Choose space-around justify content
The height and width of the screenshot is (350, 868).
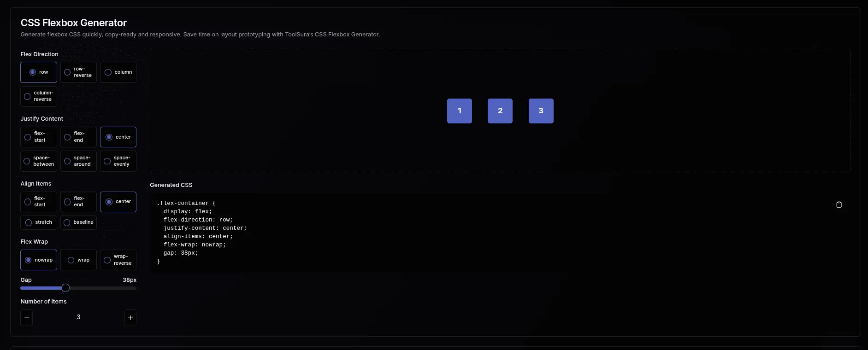click(x=78, y=161)
